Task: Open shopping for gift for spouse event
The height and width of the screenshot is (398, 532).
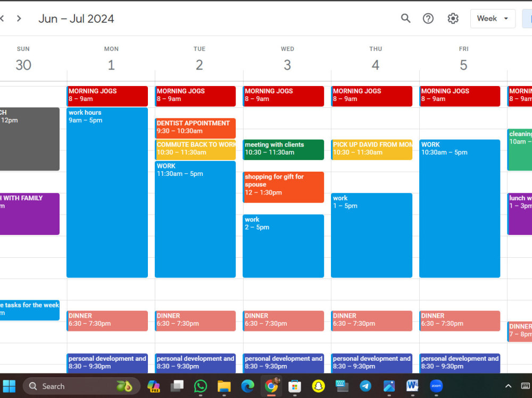Action: pyautogui.click(x=284, y=187)
